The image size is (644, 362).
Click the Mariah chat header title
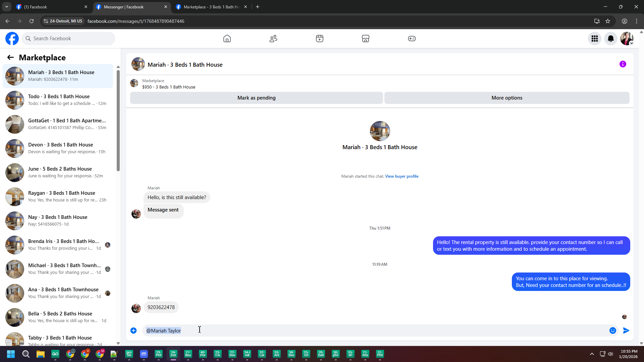[x=185, y=65]
